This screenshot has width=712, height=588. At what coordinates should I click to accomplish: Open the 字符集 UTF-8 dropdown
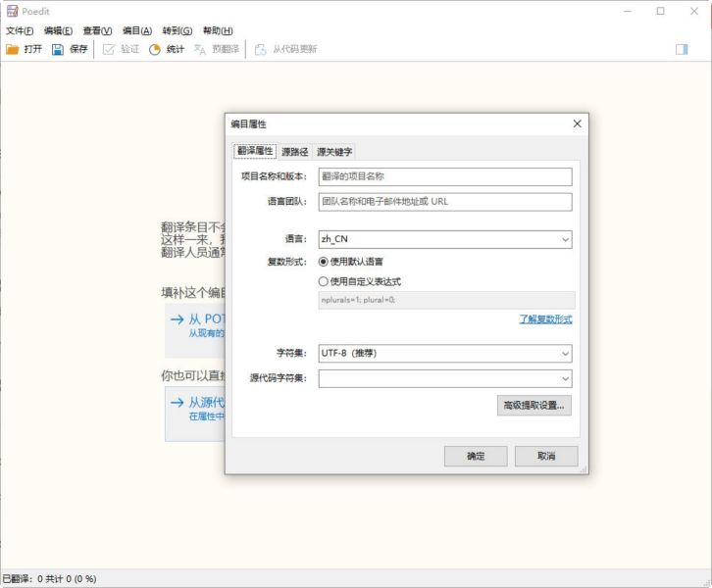(565, 354)
